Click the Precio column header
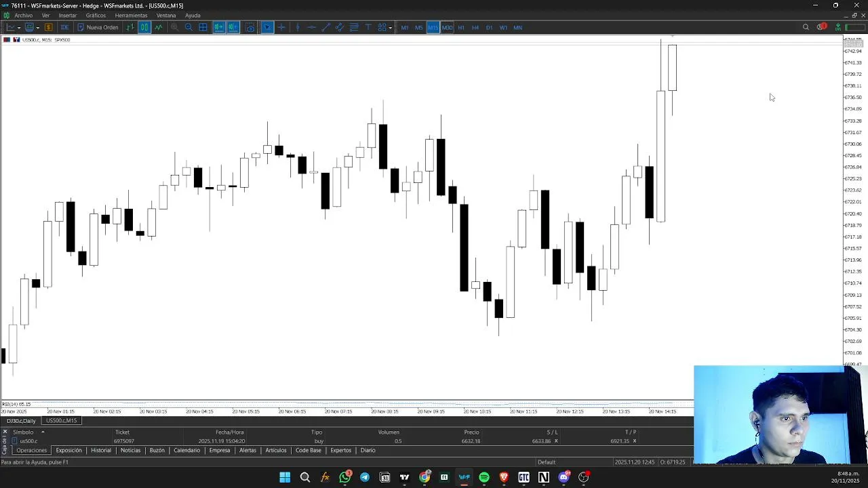 click(471, 432)
